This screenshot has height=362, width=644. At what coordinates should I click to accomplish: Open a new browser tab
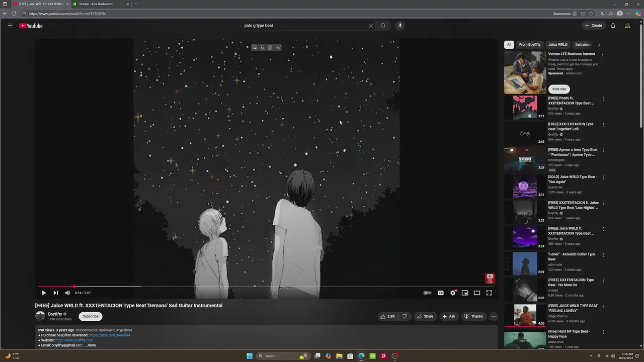(x=136, y=4)
